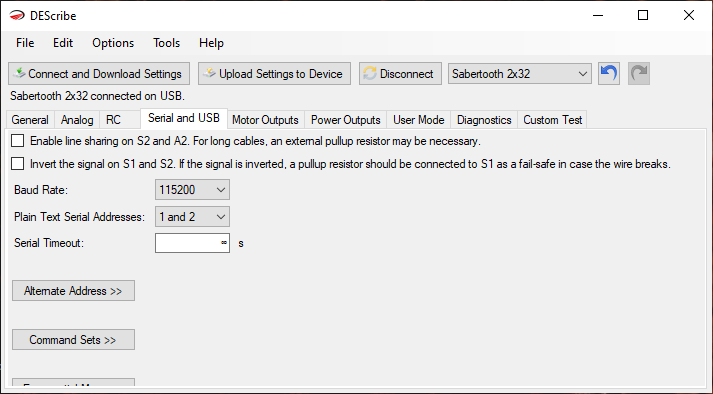Minimize the DEScribe window
713x394 pixels.
click(x=598, y=15)
